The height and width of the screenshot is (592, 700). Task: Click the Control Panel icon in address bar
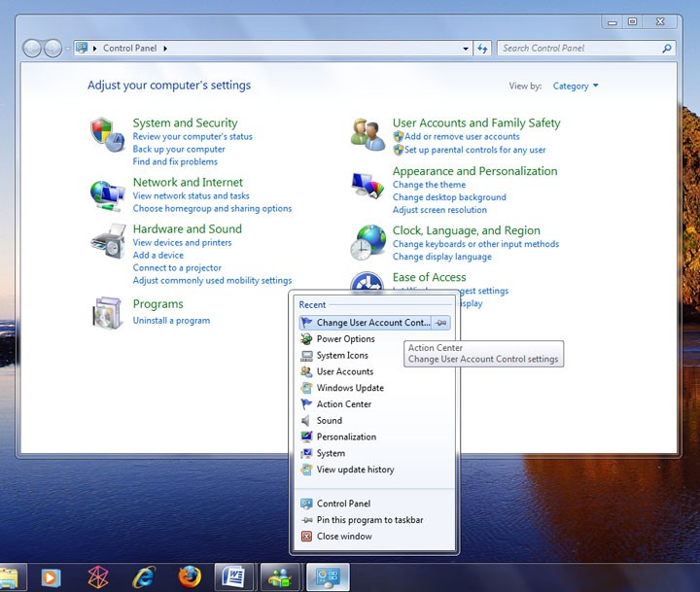(x=82, y=48)
